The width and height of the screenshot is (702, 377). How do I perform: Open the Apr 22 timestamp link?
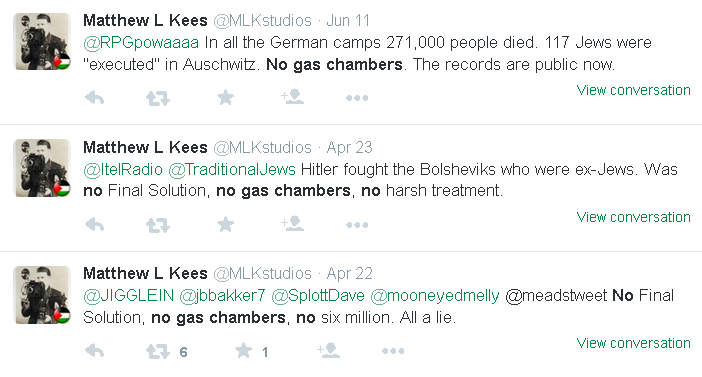(349, 273)
